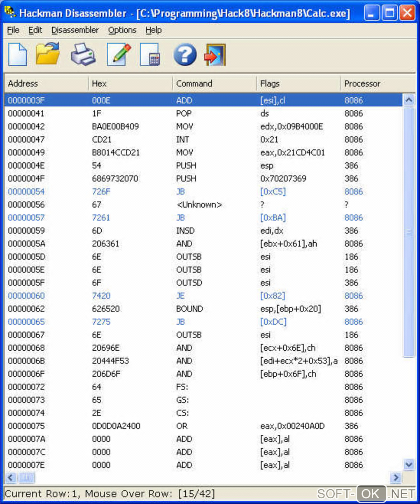Click hex value BA0E00B409
The image size is (420, 504).
click(115, 127)
